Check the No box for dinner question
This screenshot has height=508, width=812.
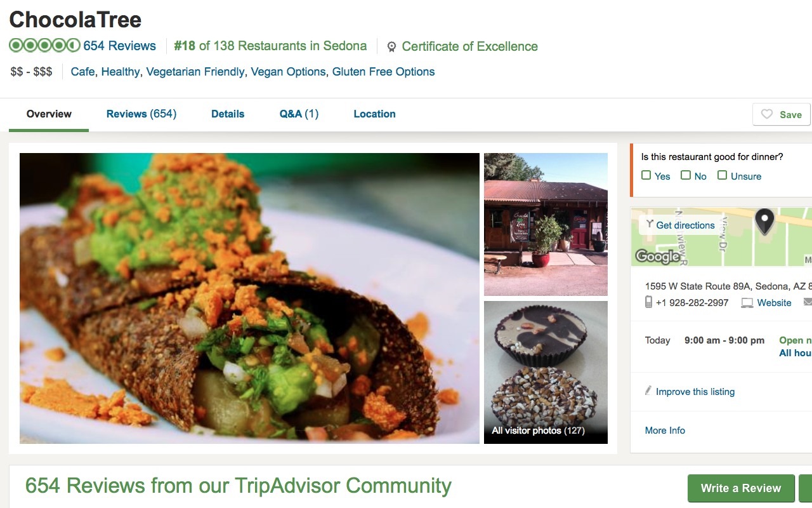(x=685, y=175)
